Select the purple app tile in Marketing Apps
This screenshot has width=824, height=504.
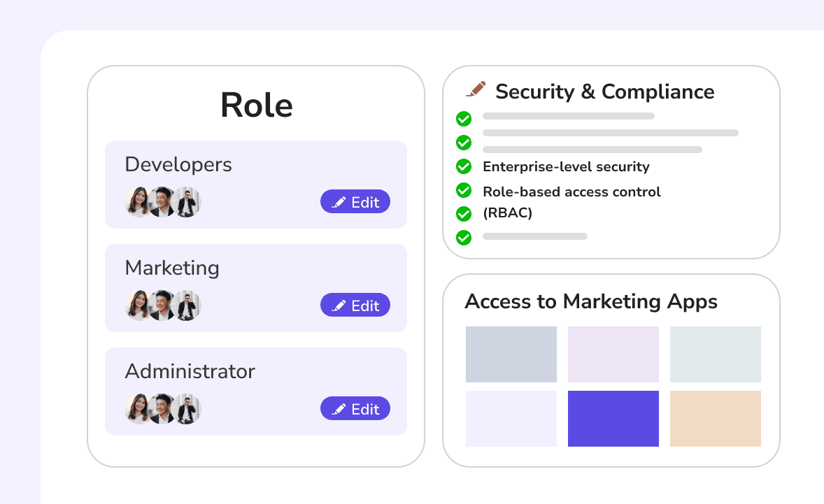click(613, 419)
